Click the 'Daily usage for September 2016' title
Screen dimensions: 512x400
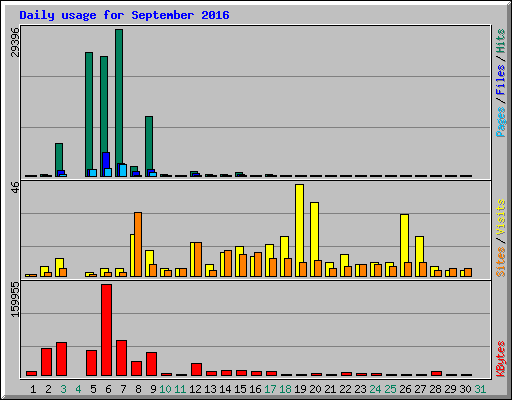pos(124,15)
